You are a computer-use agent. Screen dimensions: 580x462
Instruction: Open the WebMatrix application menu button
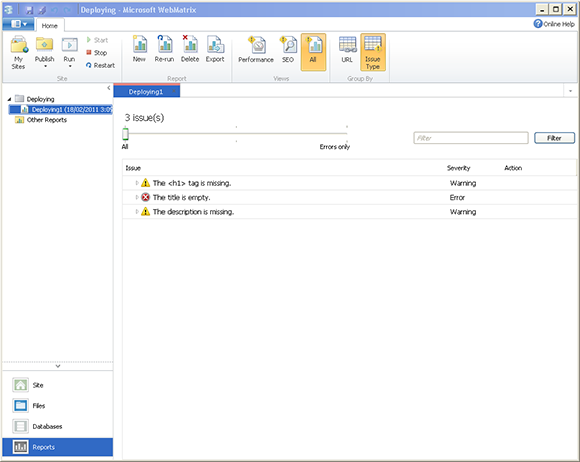point(18,24)
